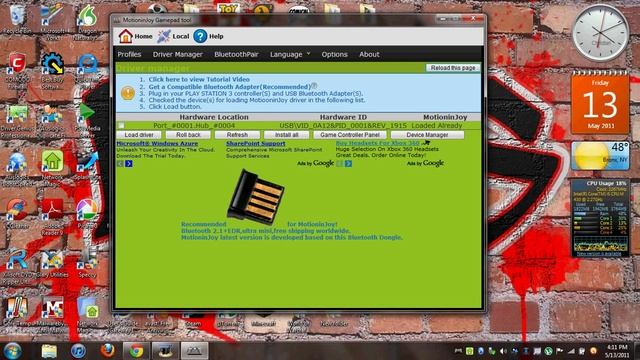Click the first ad block's previous arrow

click(120, 164)
